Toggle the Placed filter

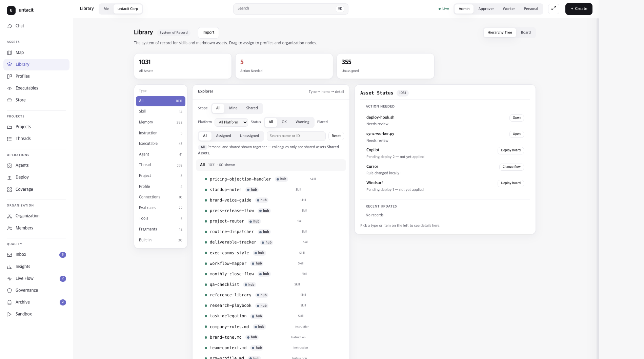[x=322, y=122]
